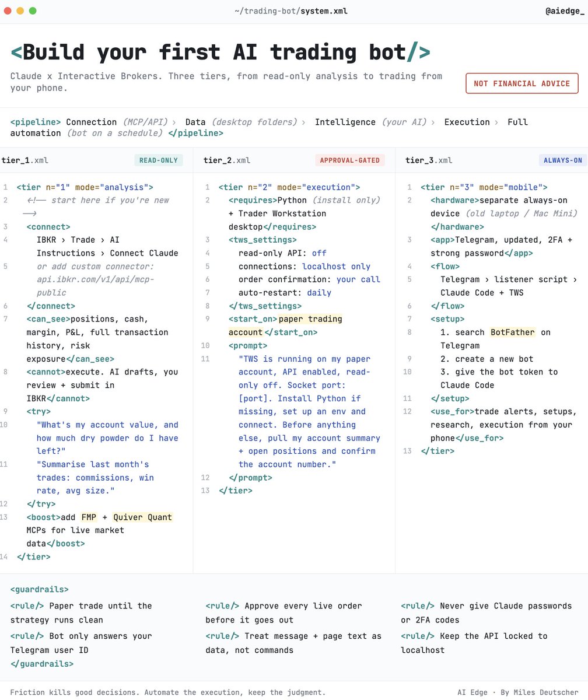Click the highlighted Quiver Quant text
This screenshot has width=588, height=700.
tap(143, 517)
